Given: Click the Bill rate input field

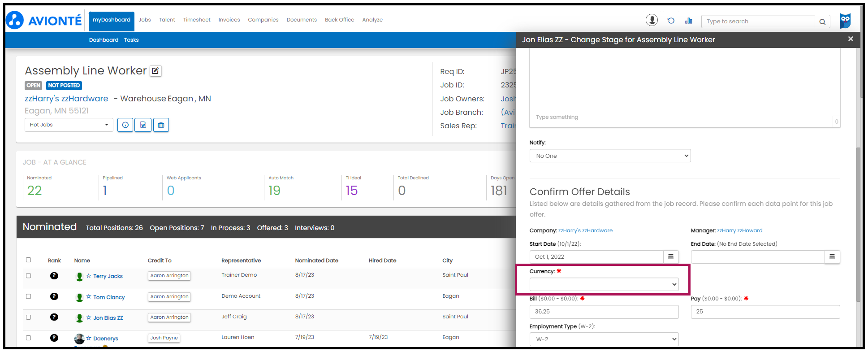Looking at the screenshot, I should (x=604, y=312).
